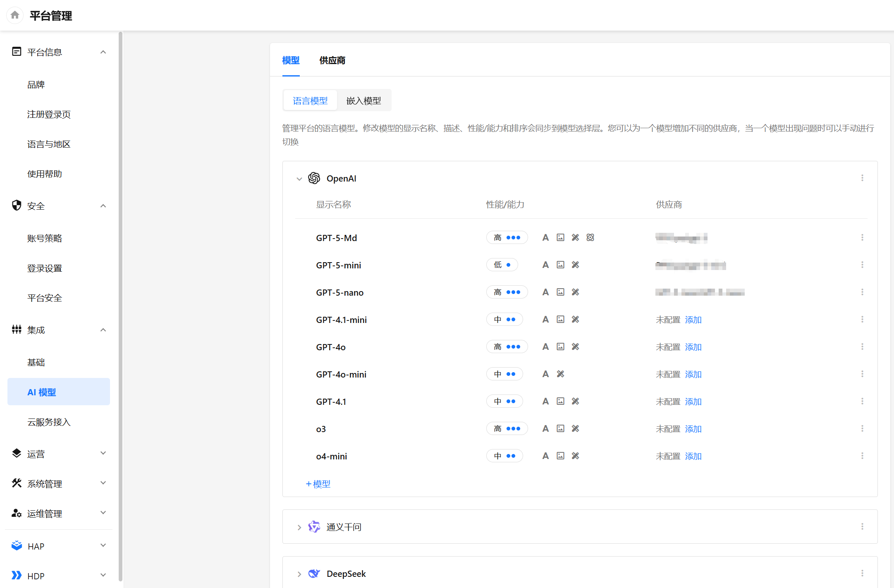Expand the HAP sidebar section
The width and height of the screenshot is (894, 588).
(x=103, y=545)
